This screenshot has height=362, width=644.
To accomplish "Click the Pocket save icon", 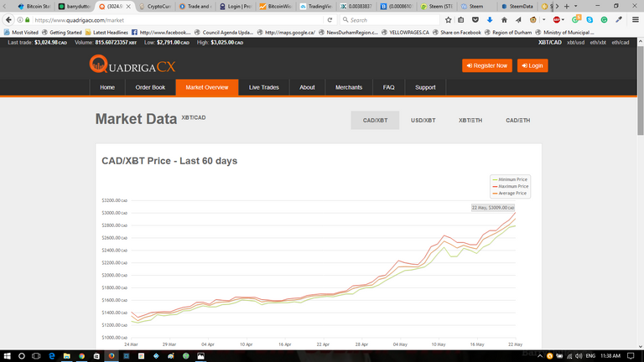I will click(475, 20).
